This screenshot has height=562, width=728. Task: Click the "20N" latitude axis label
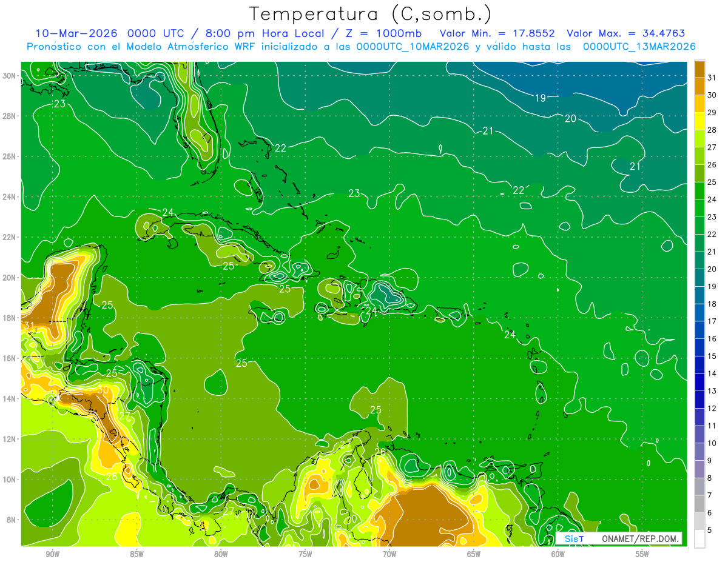point(9,278)
